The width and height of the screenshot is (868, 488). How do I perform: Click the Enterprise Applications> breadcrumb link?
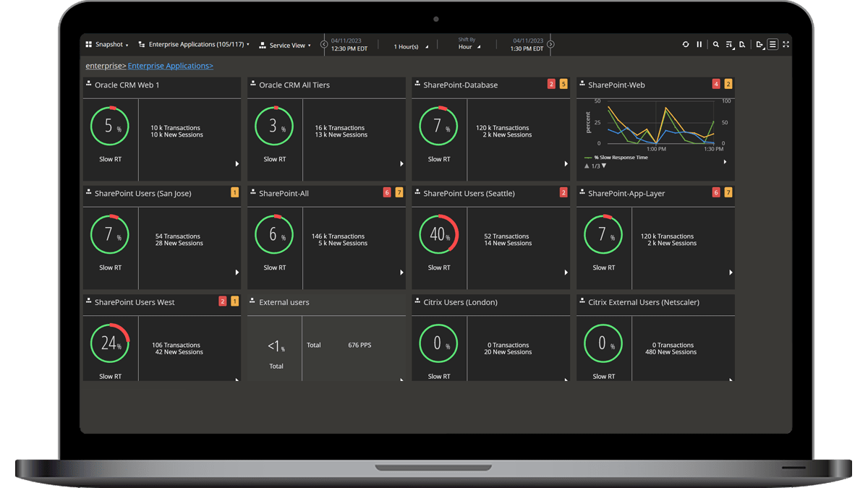171,66
